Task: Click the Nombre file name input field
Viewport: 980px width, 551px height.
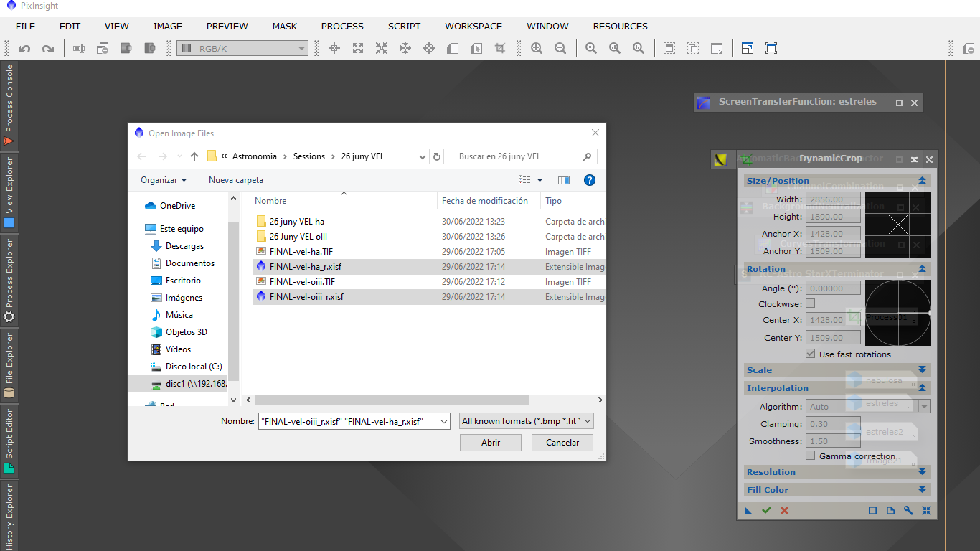Action: click(354, 421)
